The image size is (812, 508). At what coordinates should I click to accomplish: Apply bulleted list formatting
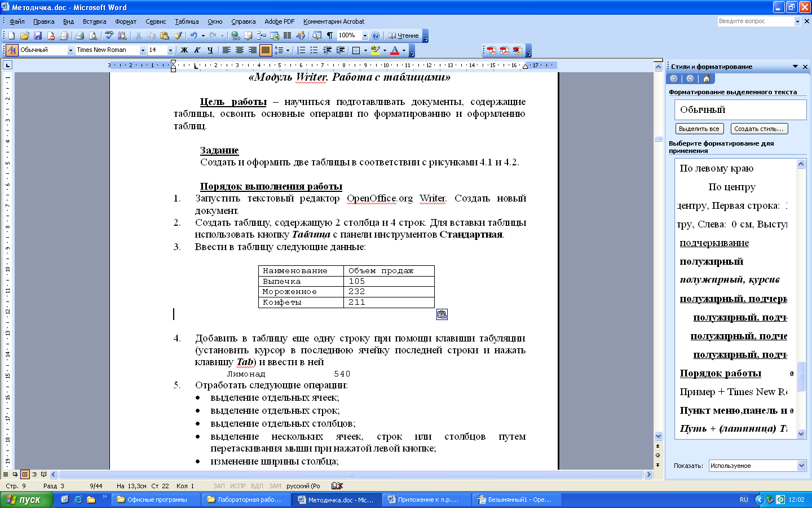pos(314,50)
